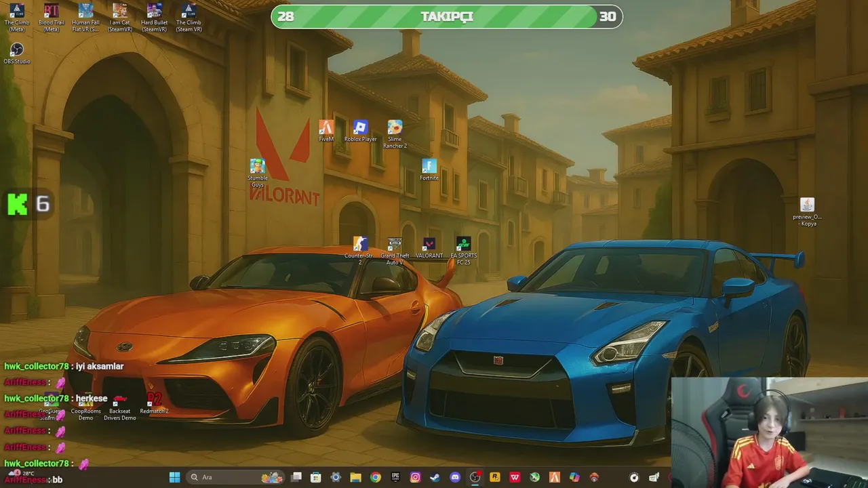Select the Human Fall Flat VR icon
Image resolution: width=868 pixels, height=488 pixels.
tap(85, 18)
